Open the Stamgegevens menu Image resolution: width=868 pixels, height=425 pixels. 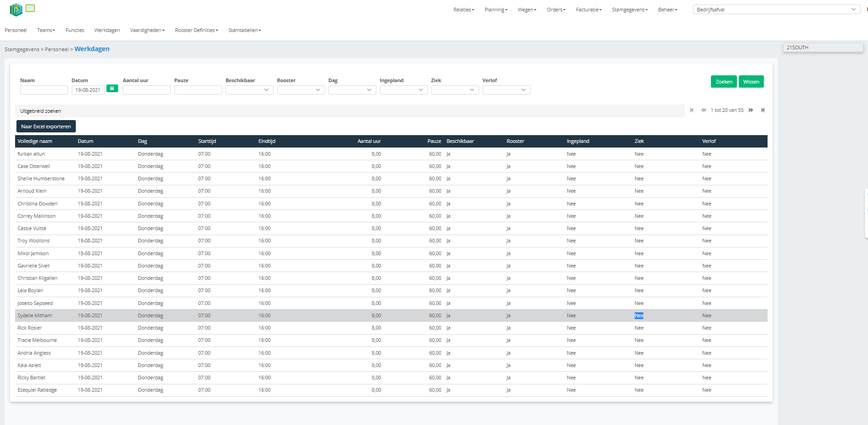point(630,10)
